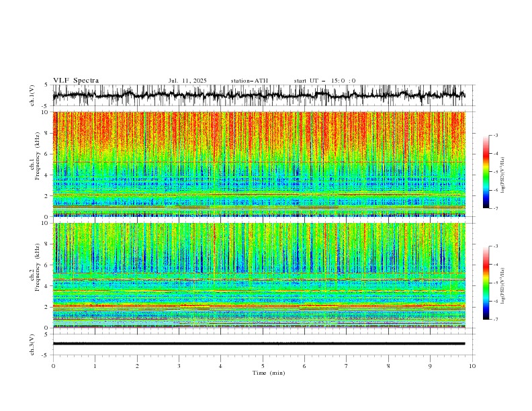The width and height of the screenshot is (532, 411).
Task: Click the "ch.1(V)" axis label
Action: (32, 95)
